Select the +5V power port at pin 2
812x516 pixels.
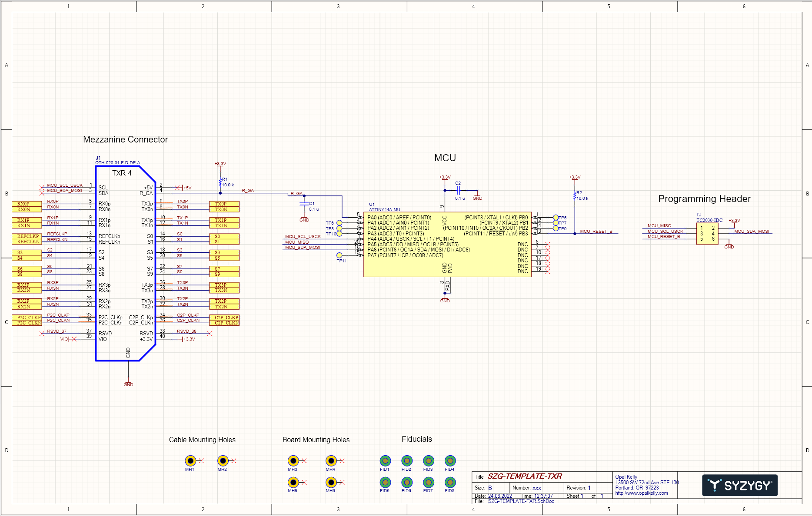[x=186, y=188]
